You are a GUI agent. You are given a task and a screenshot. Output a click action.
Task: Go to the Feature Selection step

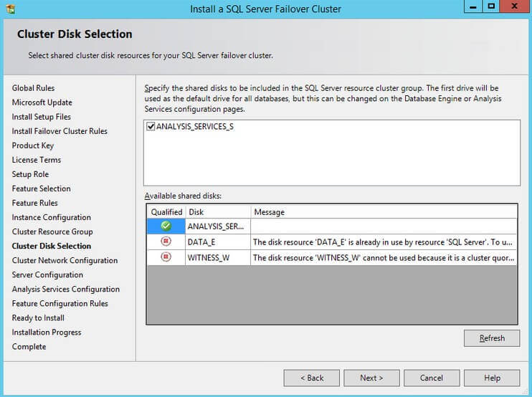pyautogui.click(x=41, y=188)
